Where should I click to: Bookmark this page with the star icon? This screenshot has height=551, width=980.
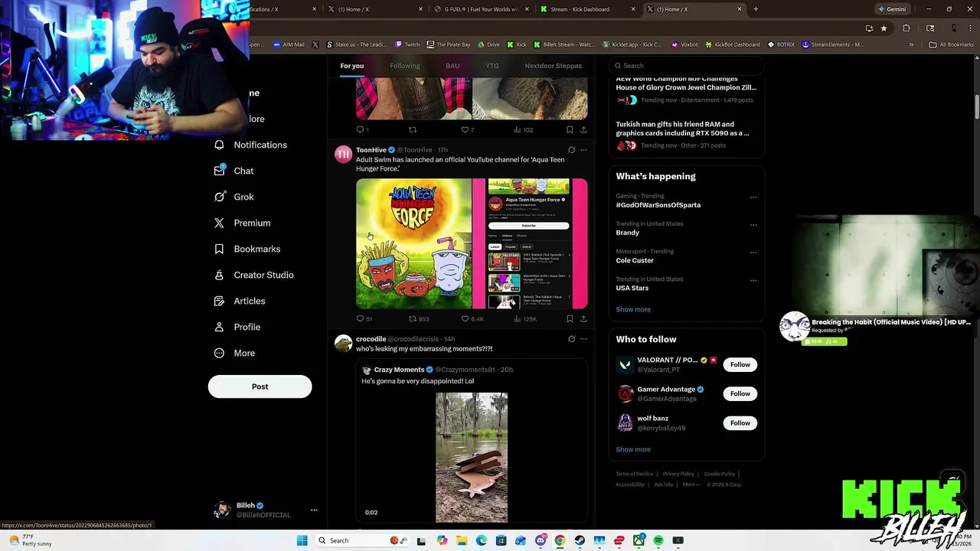pyautogui.click(x=884, y=28)
